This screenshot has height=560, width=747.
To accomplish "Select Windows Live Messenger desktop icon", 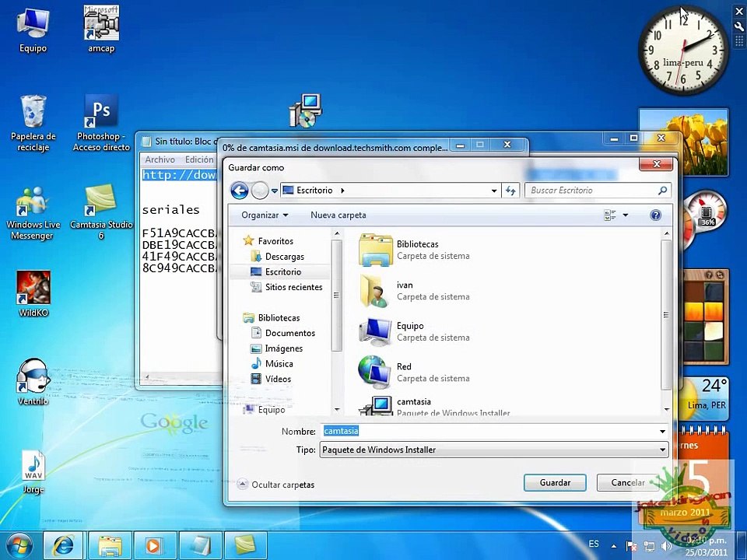I will click(33, 212).
